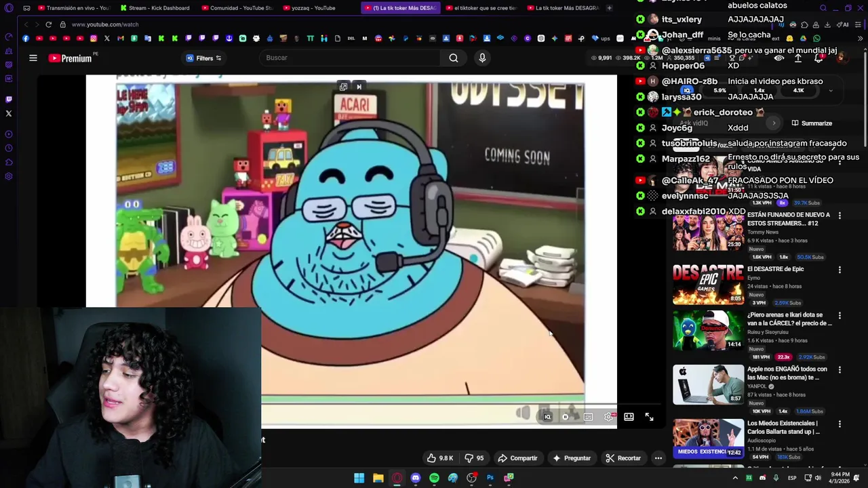
Task: Open Spotify from taskbar
Action: click(434, 479)
